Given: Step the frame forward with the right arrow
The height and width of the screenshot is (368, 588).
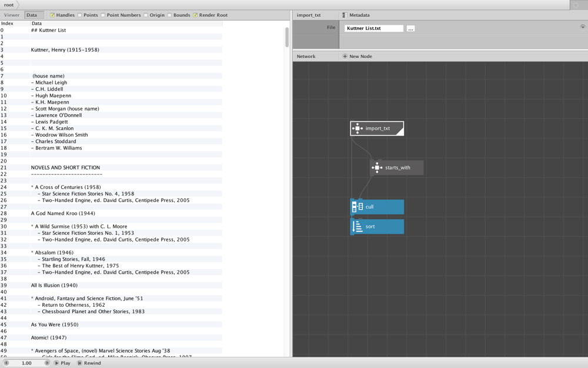Looking at the screenshot, I should [x=47, y=363].
